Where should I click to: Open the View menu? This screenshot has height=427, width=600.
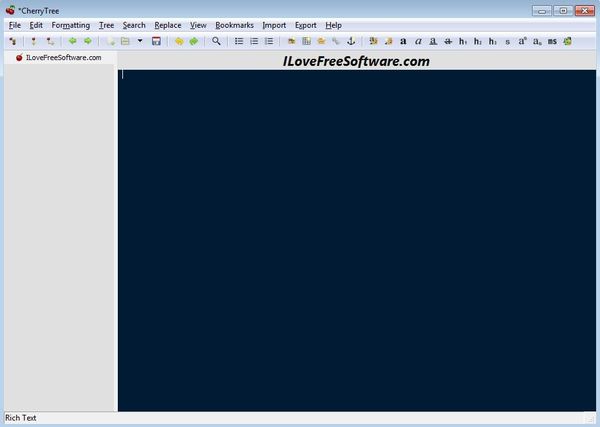[198, 25]
